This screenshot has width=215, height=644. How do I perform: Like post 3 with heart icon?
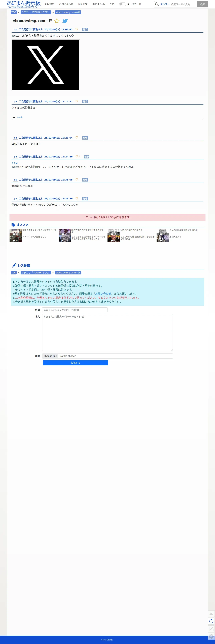(77, 138)
